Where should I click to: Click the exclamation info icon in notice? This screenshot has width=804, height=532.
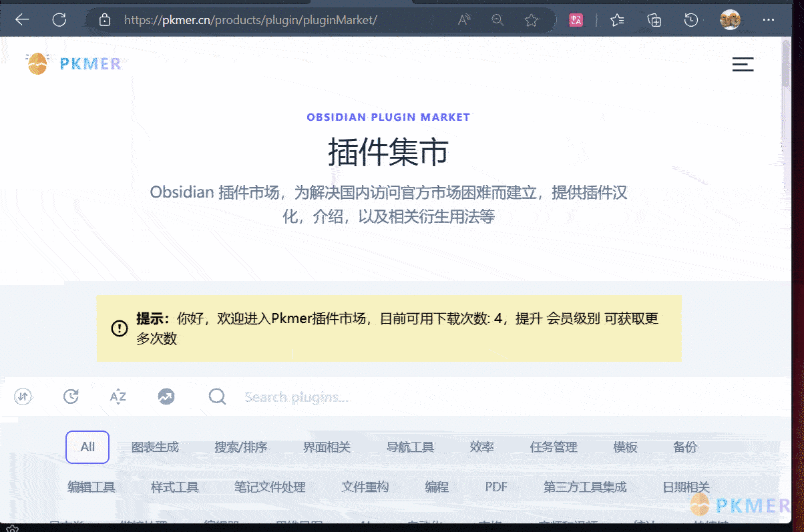tap(120, 328)
